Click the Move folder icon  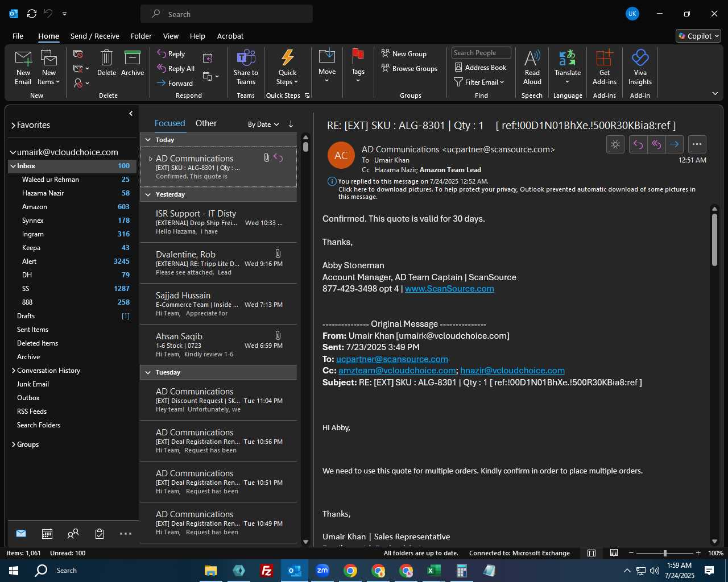327,57
